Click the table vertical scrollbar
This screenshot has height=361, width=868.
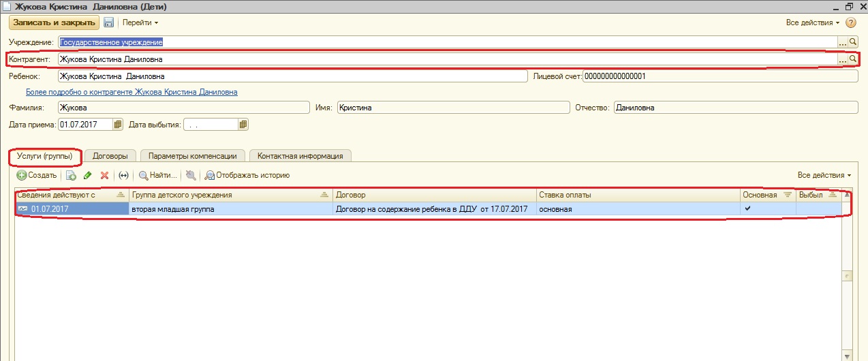[x=847, y=275]
